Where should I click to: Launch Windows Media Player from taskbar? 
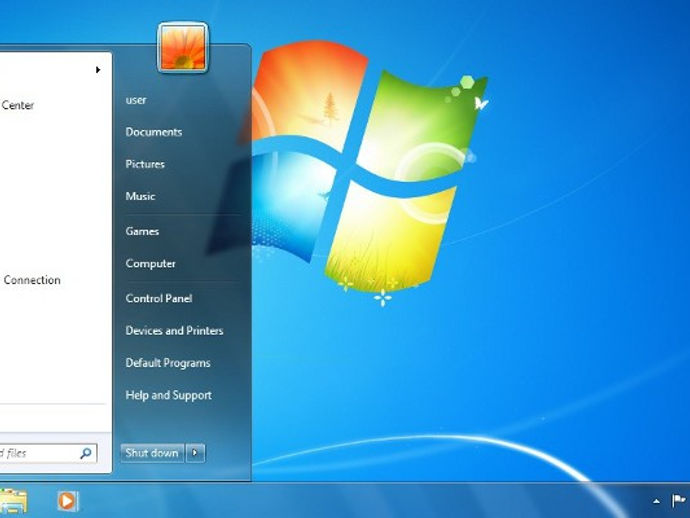[x=67, y=501]
